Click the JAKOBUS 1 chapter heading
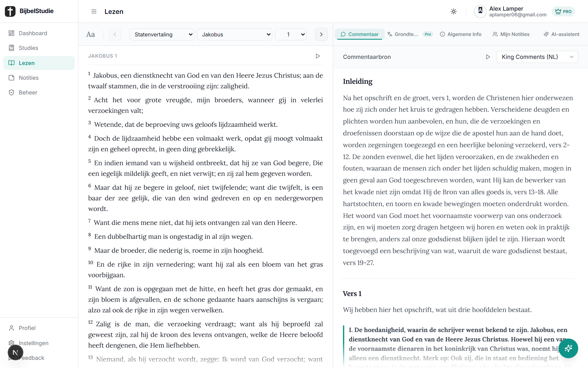The image size is (588, 368). (102, 56)
